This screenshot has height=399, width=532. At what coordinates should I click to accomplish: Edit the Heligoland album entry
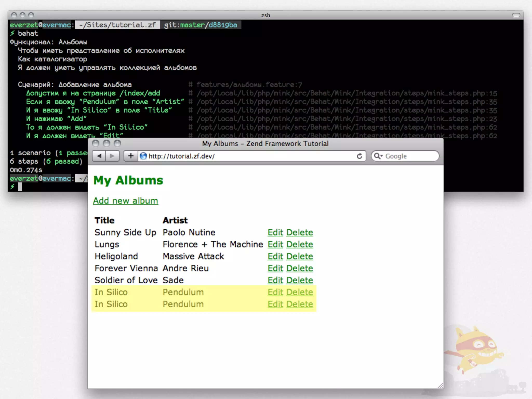tap(275, 256)
